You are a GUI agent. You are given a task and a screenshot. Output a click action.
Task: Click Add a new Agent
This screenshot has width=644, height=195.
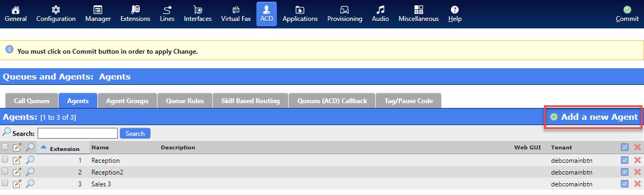pos(594,117)
